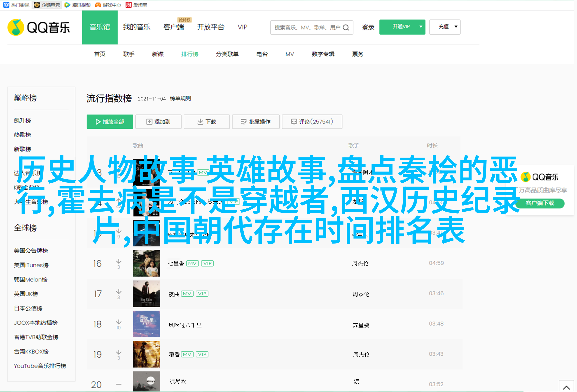Open 数字专辑 sub-navigation
Image resolution: width=577 pixels, height=392 pixels.
pos(323,54)
